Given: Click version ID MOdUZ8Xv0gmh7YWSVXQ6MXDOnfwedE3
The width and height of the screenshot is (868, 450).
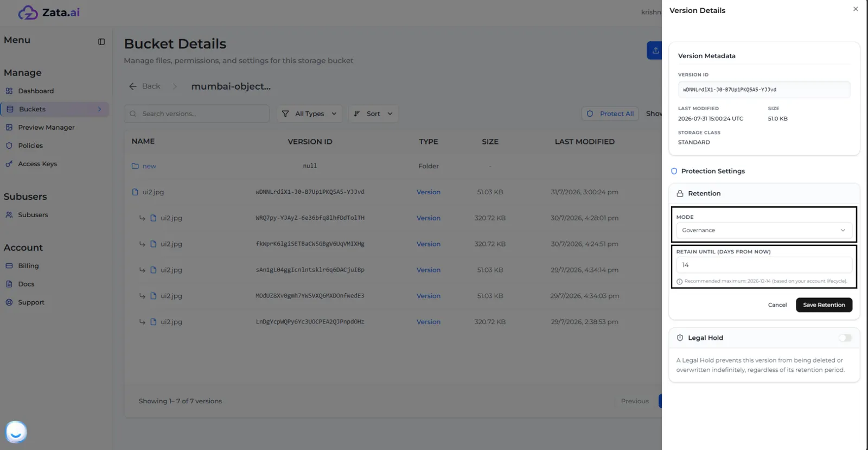Looking at the screenshot, I should pos(310,296).
